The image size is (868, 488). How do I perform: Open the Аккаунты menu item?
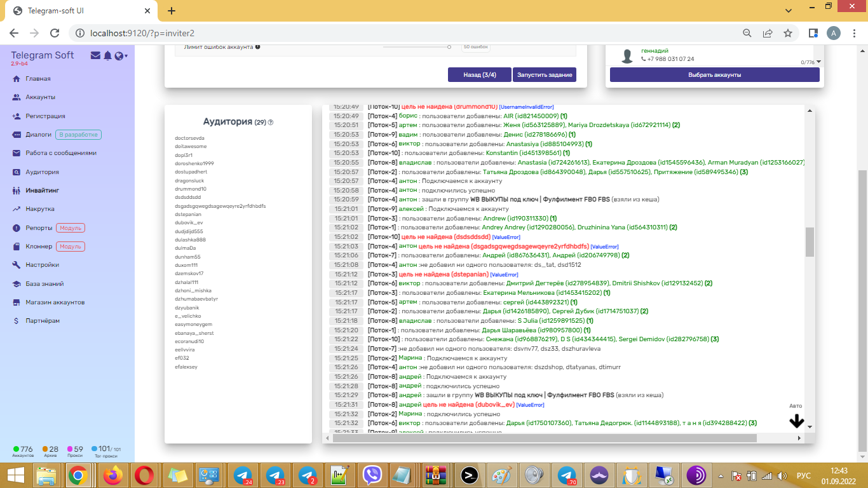pos(40,97)
